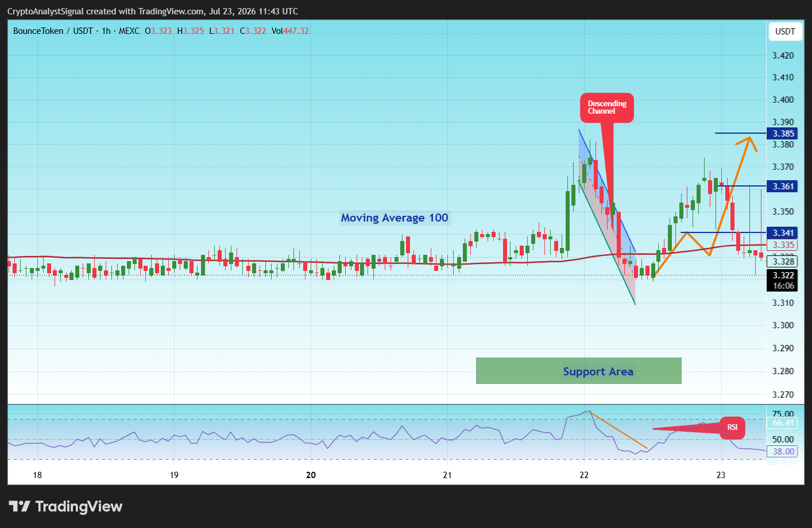Click the red RSI callout label
This screenshot has height=528, width=812.
(732, 427)
